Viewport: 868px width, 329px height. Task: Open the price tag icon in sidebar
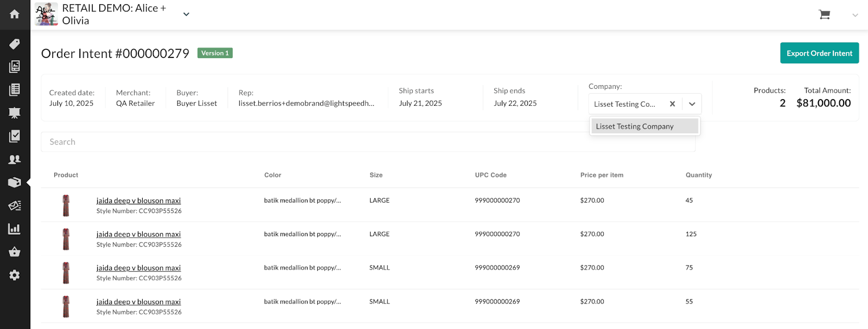click(15, 44)
